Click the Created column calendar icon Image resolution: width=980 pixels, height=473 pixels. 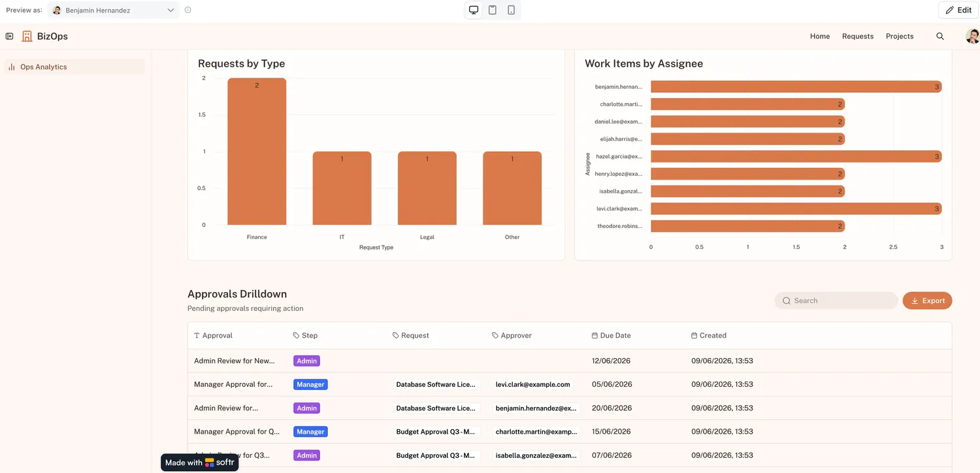pos(694,336)
